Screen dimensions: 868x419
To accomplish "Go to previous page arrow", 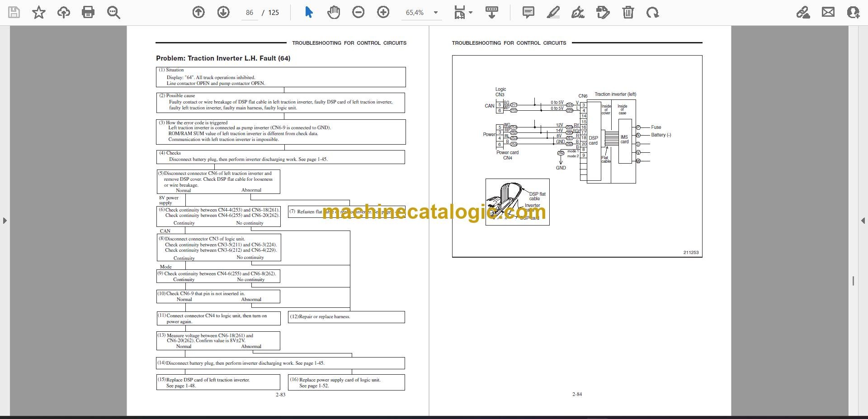I will click(x=198, y=12).
